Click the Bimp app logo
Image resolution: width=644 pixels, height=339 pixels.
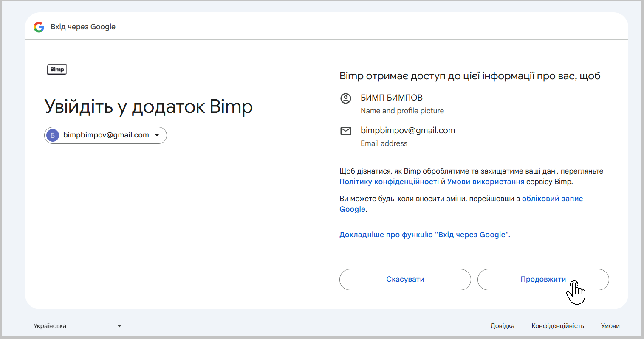57,70
